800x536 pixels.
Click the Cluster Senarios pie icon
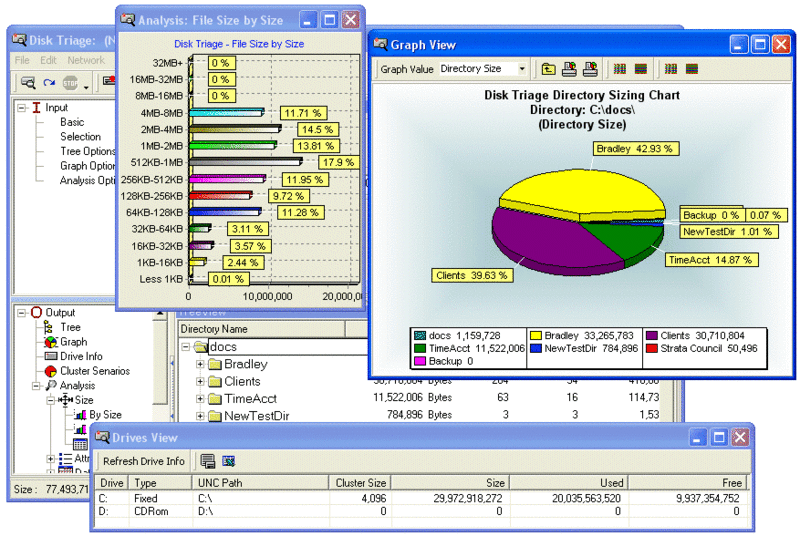[51, 371]
